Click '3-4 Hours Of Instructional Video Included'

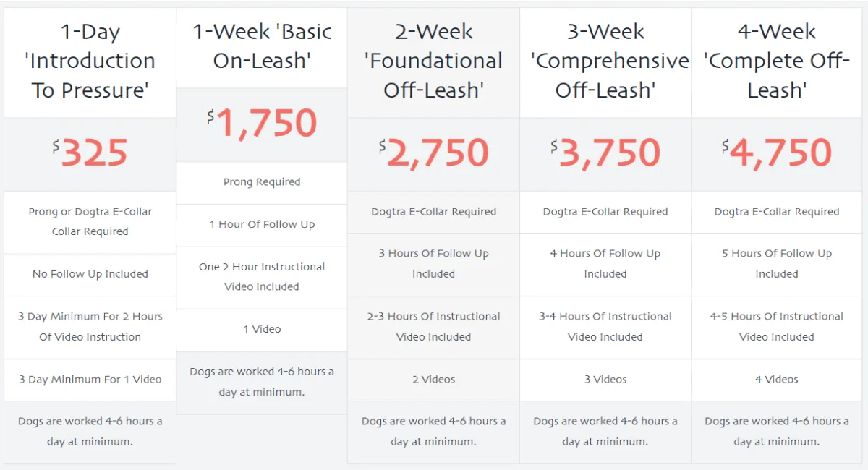pyautogui.click(x=605, y=327)
